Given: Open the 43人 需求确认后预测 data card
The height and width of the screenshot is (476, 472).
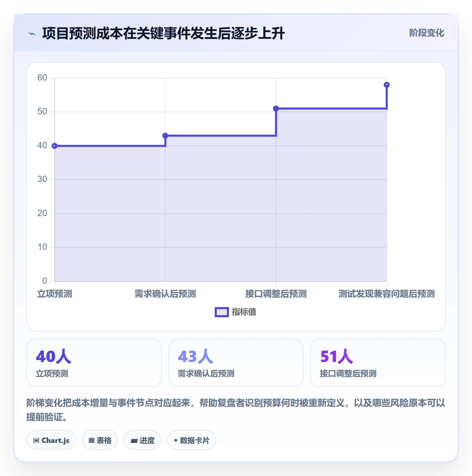Looking at the screenshot, I should [236, 363].
